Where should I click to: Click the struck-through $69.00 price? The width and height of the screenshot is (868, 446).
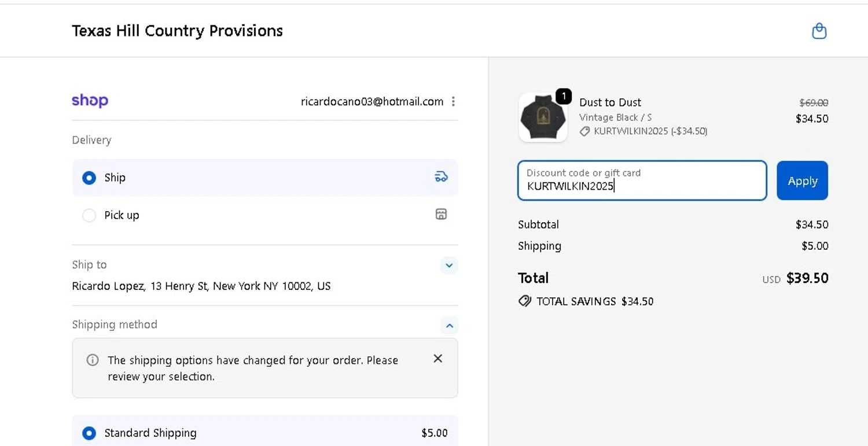pos(814,103)
